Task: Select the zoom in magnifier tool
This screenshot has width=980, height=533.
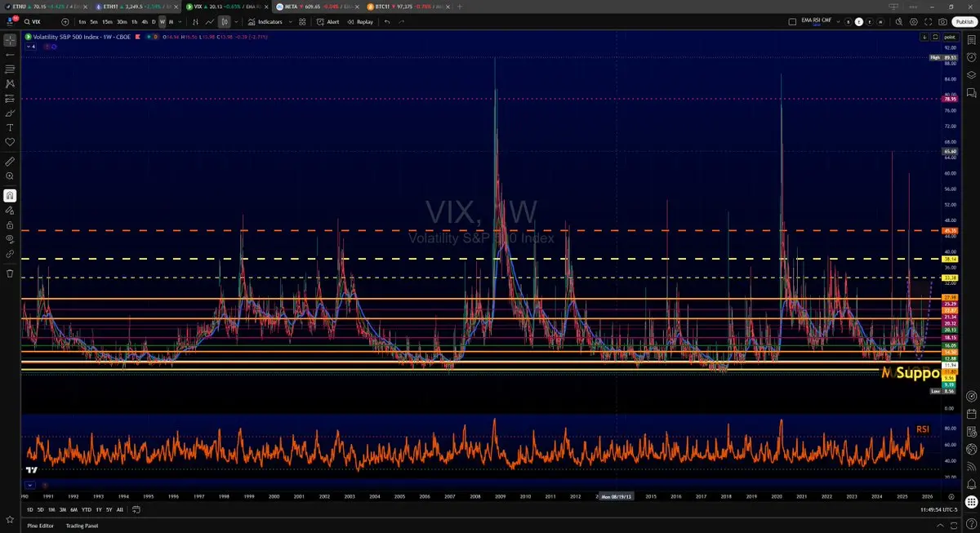Action: (x=10, y=176)
